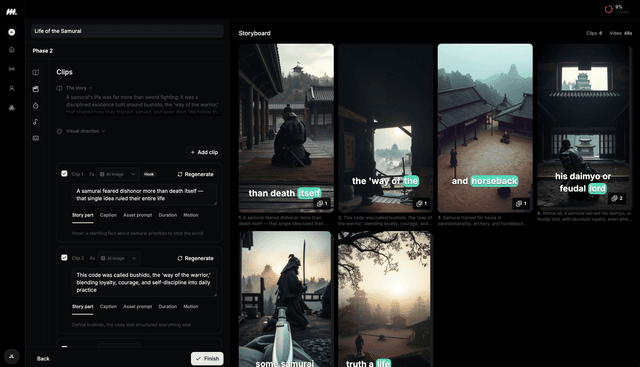Screen dimensions: 640x367
Task: Open storyboard thumbnail 'some samurai'
Action: click(286, 299)
